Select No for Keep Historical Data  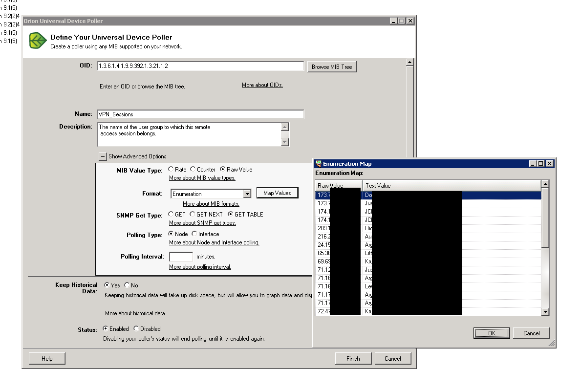(x=127, y=285)
